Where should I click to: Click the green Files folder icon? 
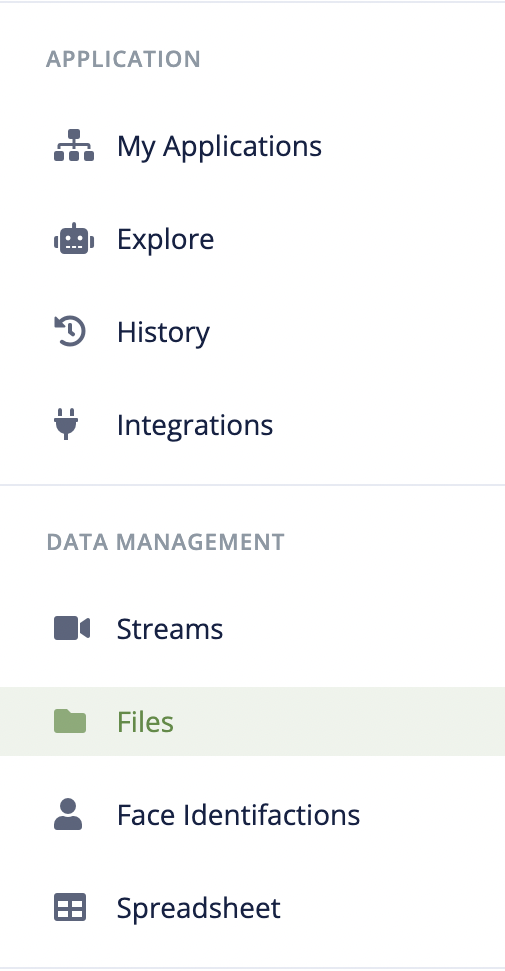(x=70, y=721)
